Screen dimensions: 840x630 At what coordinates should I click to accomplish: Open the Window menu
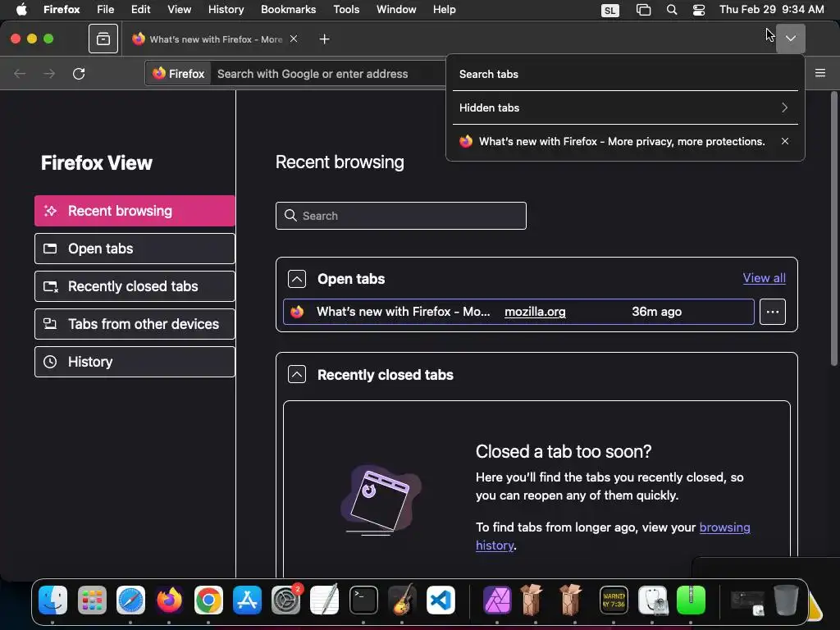click(396, 10)
